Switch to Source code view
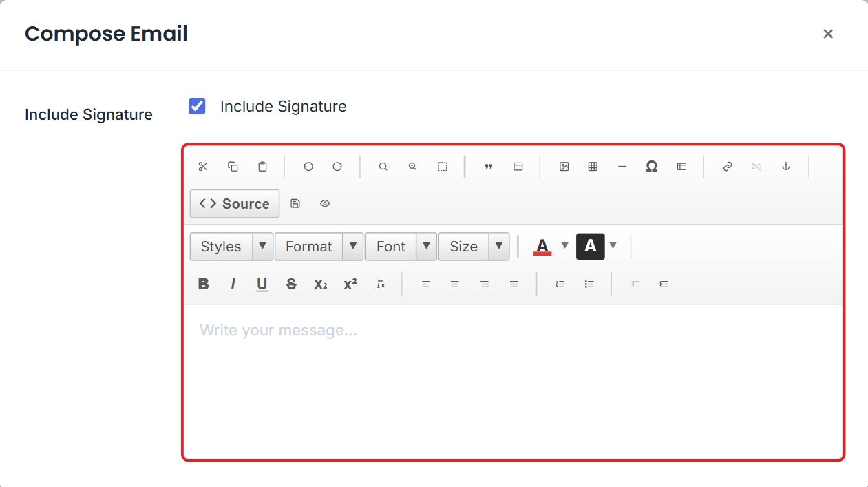Image resolution: width=868 pixels, height=487 pixels. click(x=235, y=203)
